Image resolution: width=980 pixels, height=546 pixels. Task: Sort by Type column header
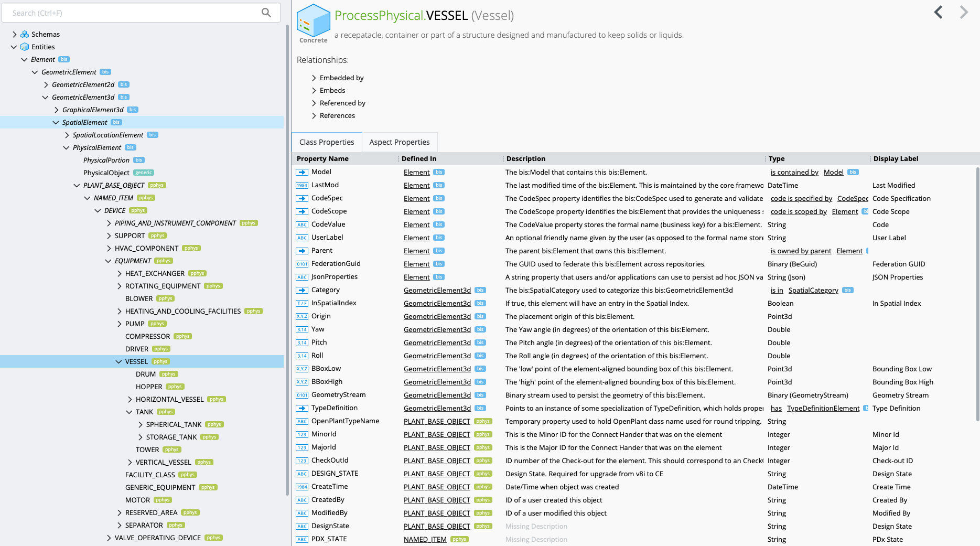pyautogui.click(x=777, y=158)
